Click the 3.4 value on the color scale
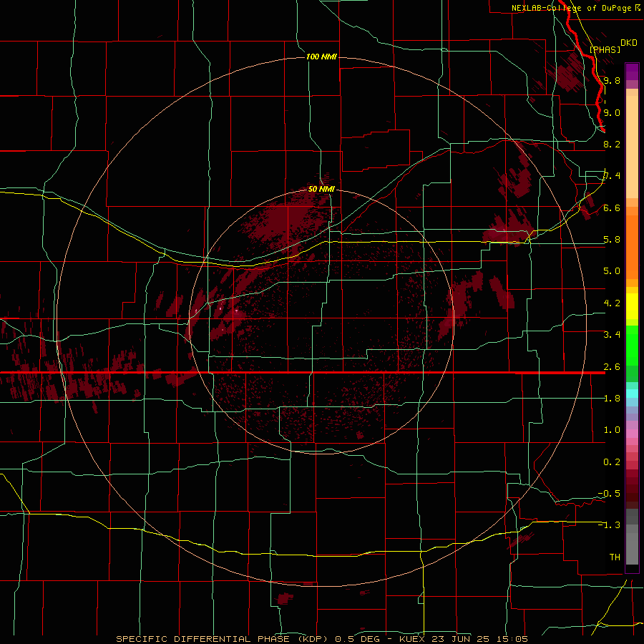Screen dimensions: 644x644 [612, 335]
